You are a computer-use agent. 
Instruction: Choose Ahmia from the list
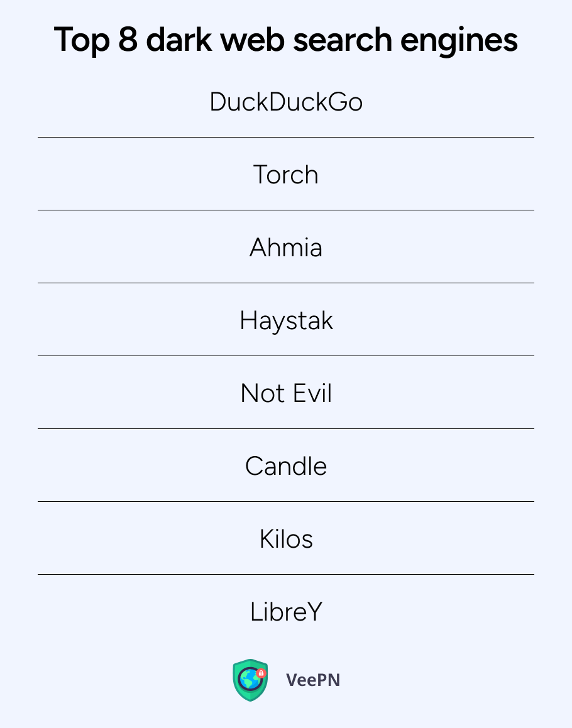[286, 247]
